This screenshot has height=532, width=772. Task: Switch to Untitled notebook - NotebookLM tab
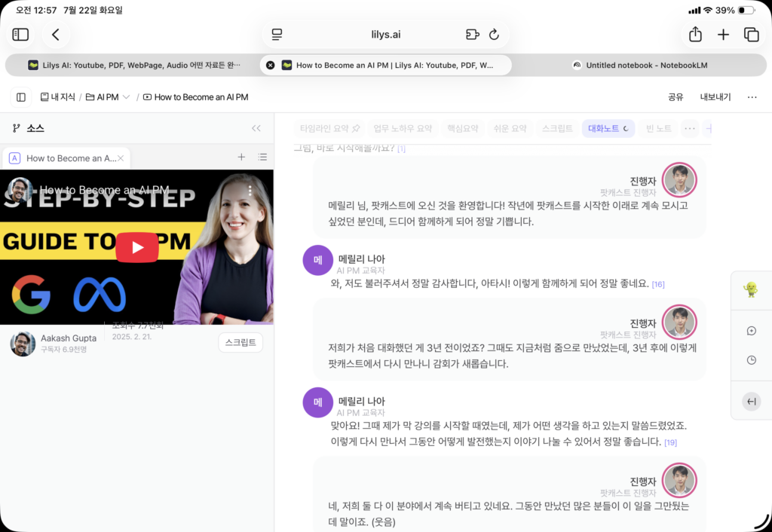pos(639,65)
